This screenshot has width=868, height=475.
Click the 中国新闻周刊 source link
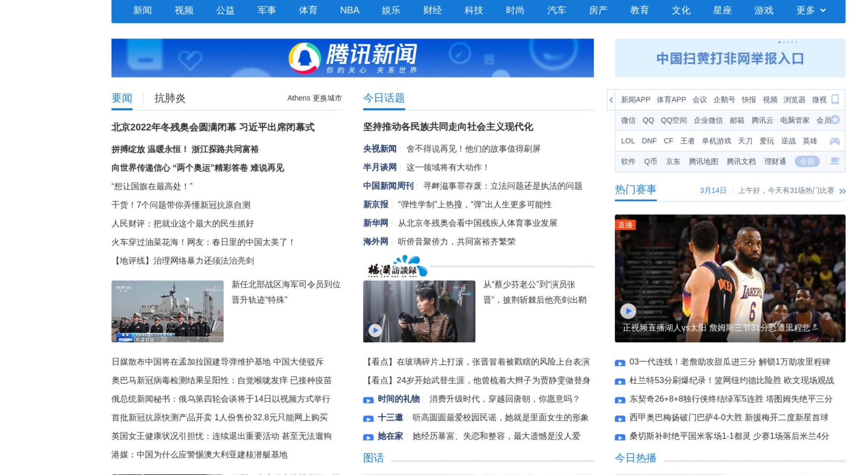[388, 186]
